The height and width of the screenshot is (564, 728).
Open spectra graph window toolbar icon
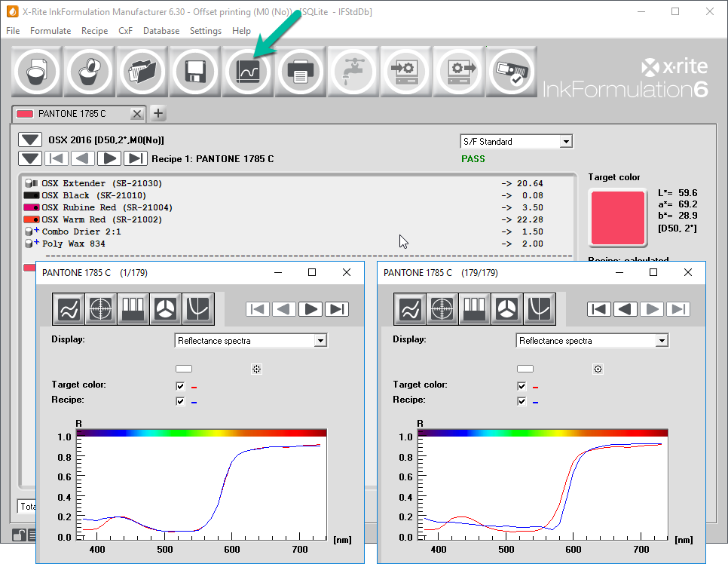coord(248,72)
